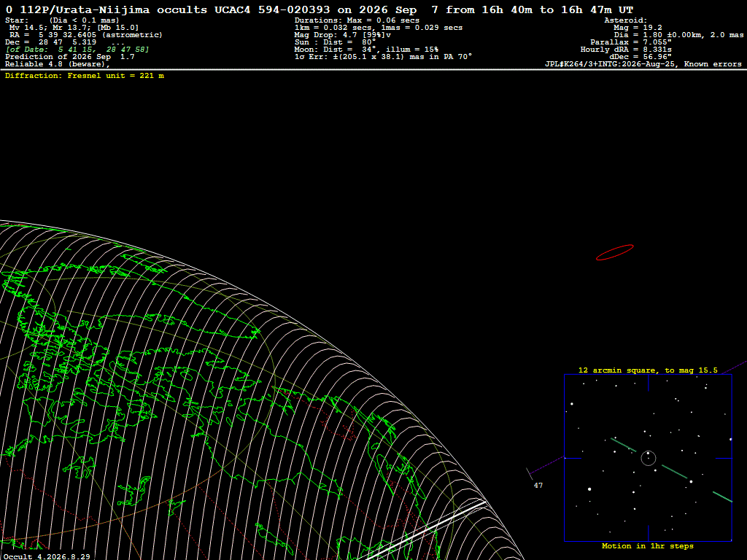
Task: Select the Diffraction Fresnel unit label
Action: click(x=85, y=76)
